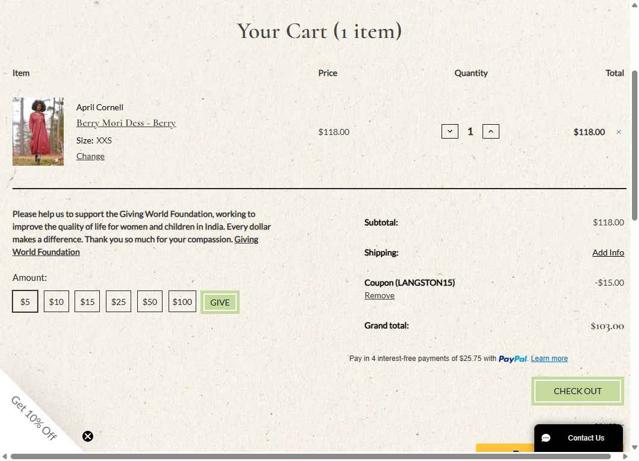Select the $100 donation amount
Image resolution: width=639 pixels, height=461 pixels.
(x=182, y=302)
